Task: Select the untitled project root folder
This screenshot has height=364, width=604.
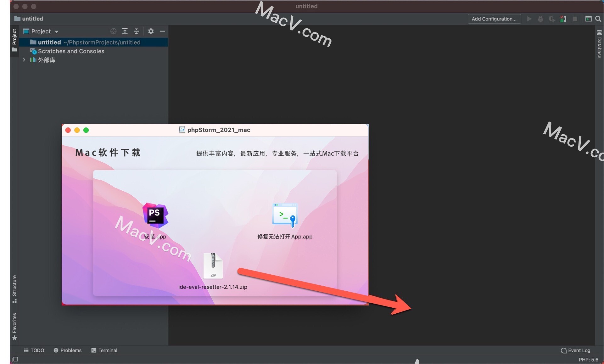Action: click(94, 42)
